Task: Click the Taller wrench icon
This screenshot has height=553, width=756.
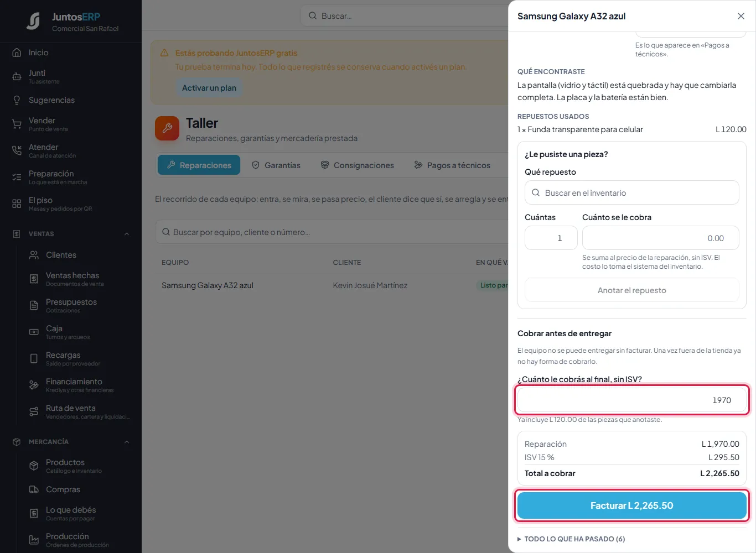Action: click(167, 128)
